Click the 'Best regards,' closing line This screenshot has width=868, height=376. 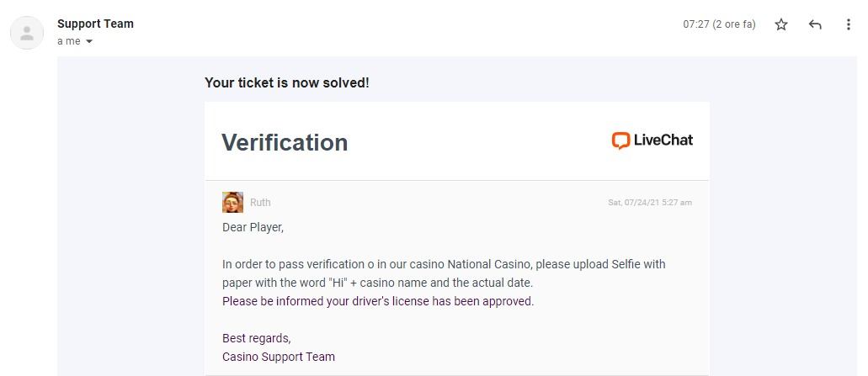click(x=256, y=338)
